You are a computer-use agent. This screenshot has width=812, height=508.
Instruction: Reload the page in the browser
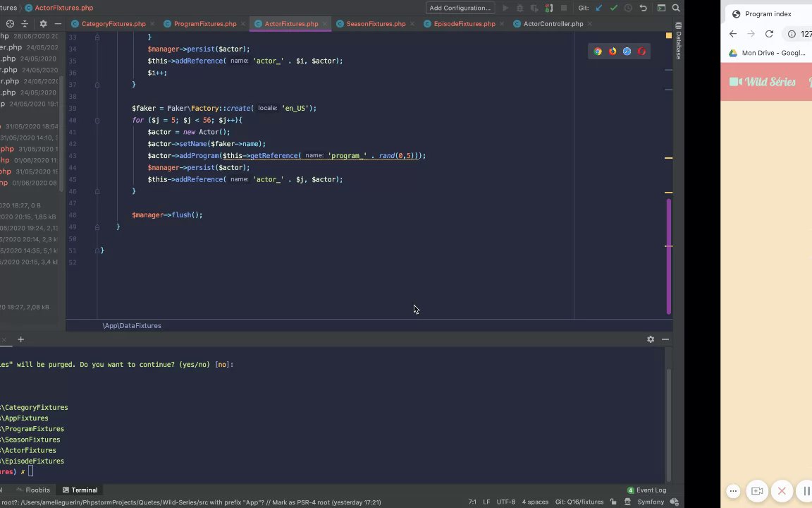pyautogui.click(x=769, y=34)
